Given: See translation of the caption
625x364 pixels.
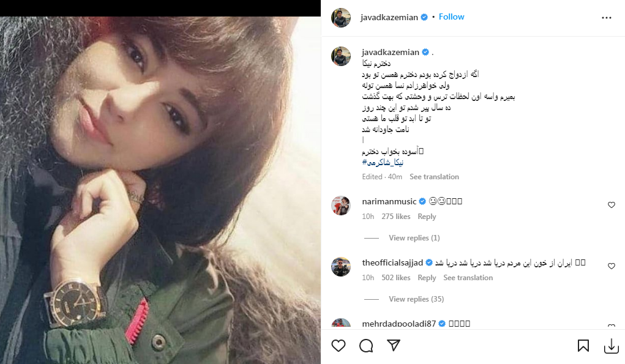Looking at the screenshot, I should tap(434, 177).
